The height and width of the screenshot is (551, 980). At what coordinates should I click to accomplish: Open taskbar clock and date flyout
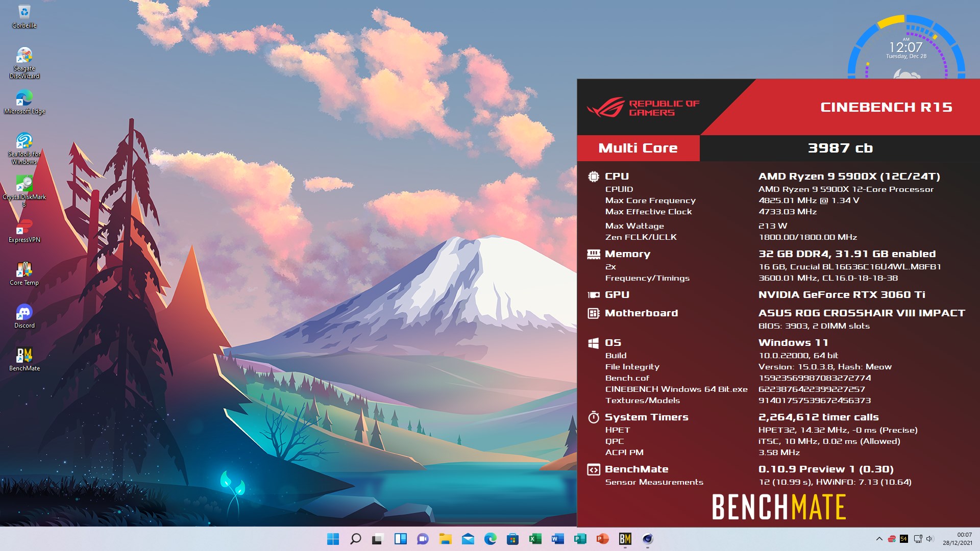point(958,539)
